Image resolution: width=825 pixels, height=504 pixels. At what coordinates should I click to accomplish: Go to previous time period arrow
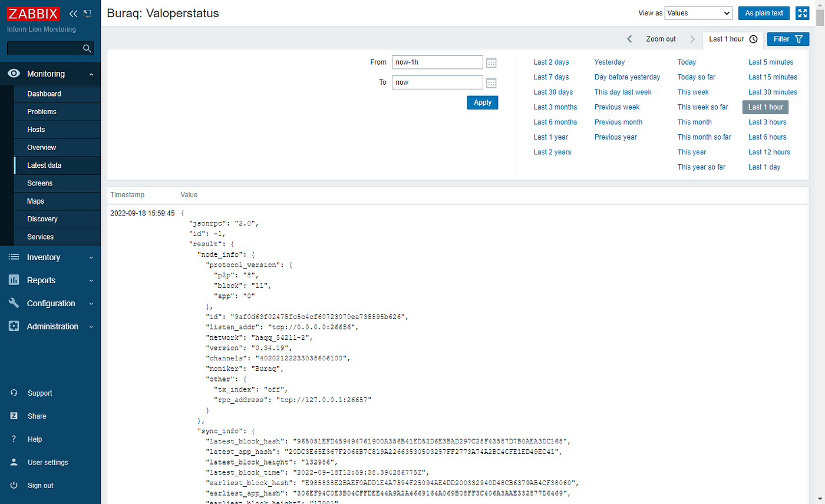pos(629,39)
